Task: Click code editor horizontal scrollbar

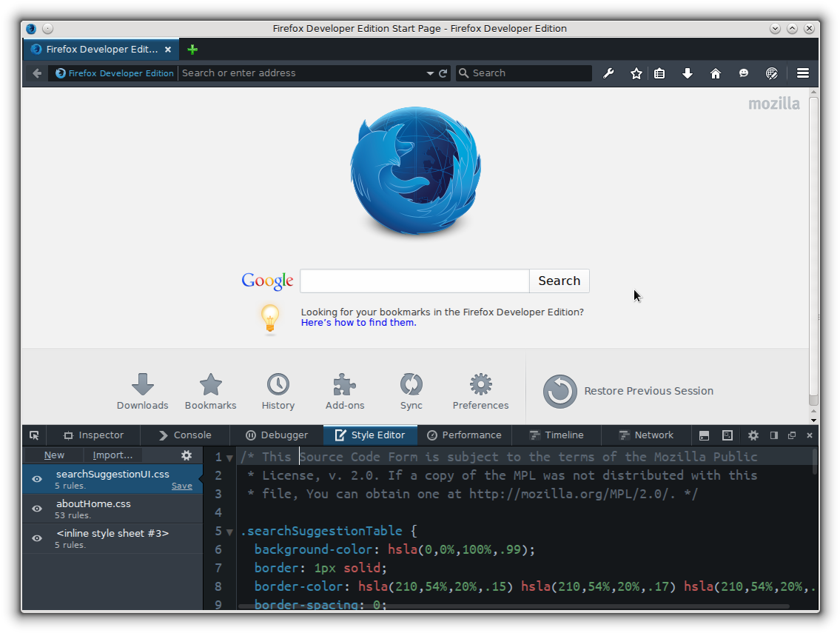Action: point(514,607)
